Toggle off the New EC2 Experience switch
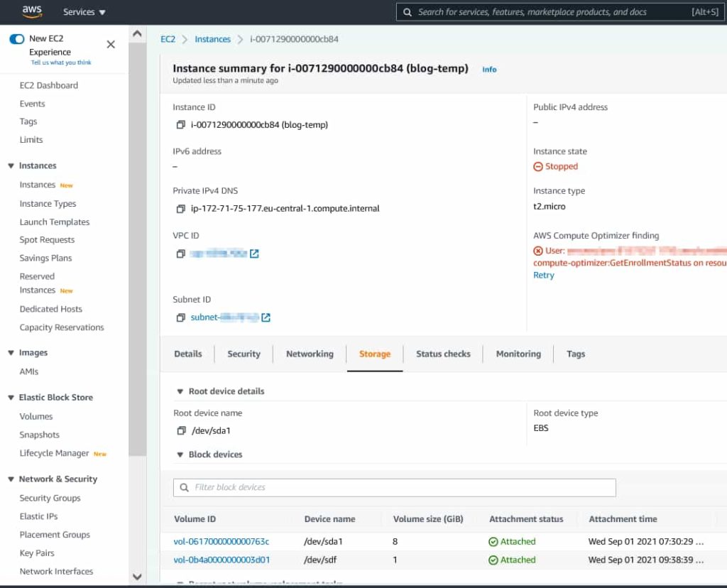This screenshot has height=588, width=727. click(x=16, y=39)
